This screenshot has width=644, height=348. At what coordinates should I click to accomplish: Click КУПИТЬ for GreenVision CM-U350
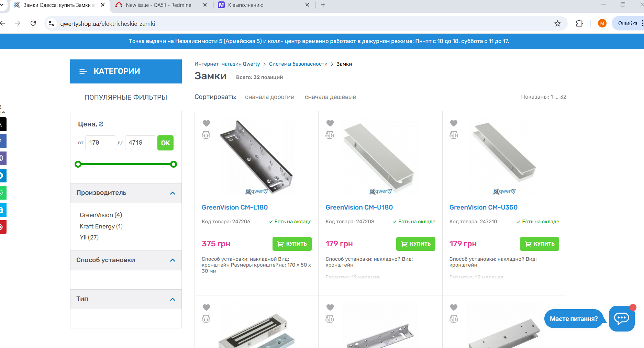click(x=540, y=244)
